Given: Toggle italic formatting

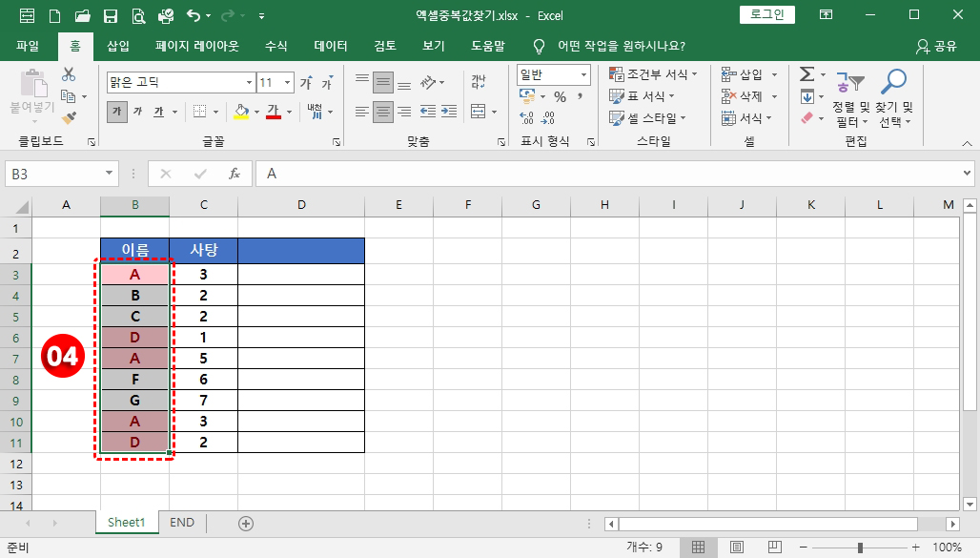Looking at the screenshot, I should (138, 111).
